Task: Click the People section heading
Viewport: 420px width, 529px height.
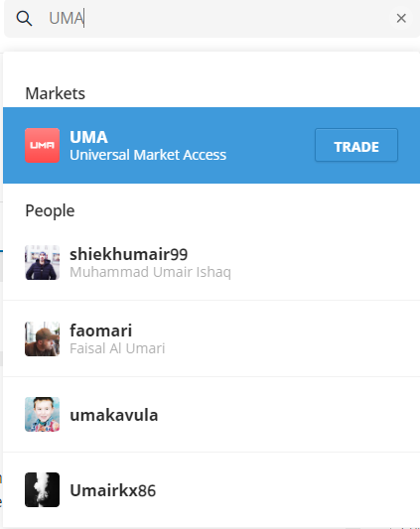Action: [x=50, y=211]
